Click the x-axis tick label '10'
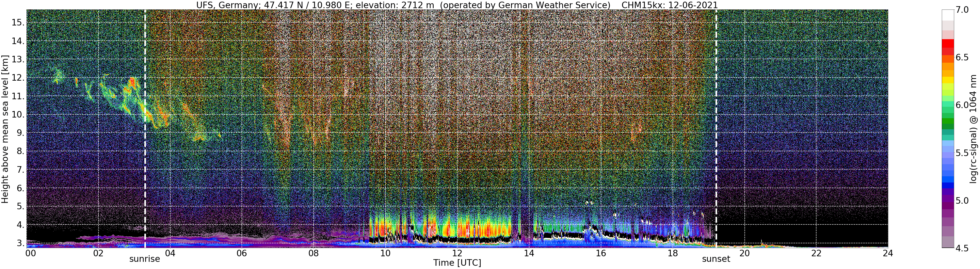This screenshot has width=980, height=269. click(x=385, y=253)
